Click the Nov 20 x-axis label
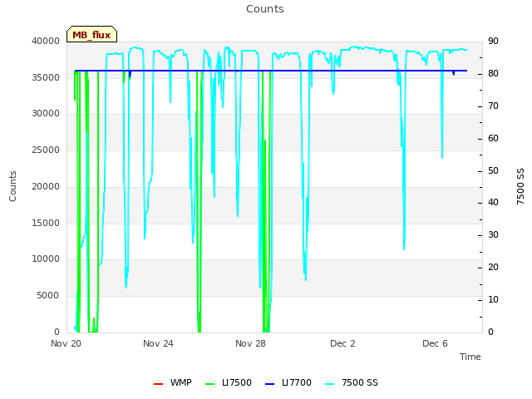The height and width of the screenshot is (399, 532). coord(66,343)
